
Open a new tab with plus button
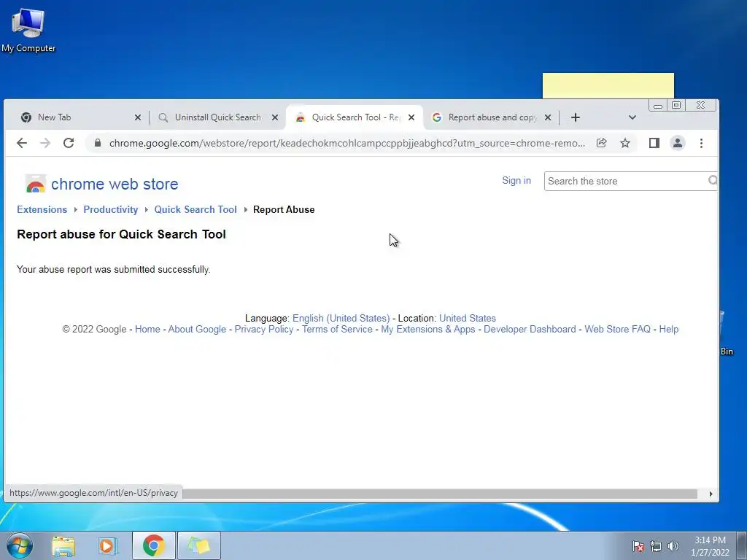tap(576, 117)
